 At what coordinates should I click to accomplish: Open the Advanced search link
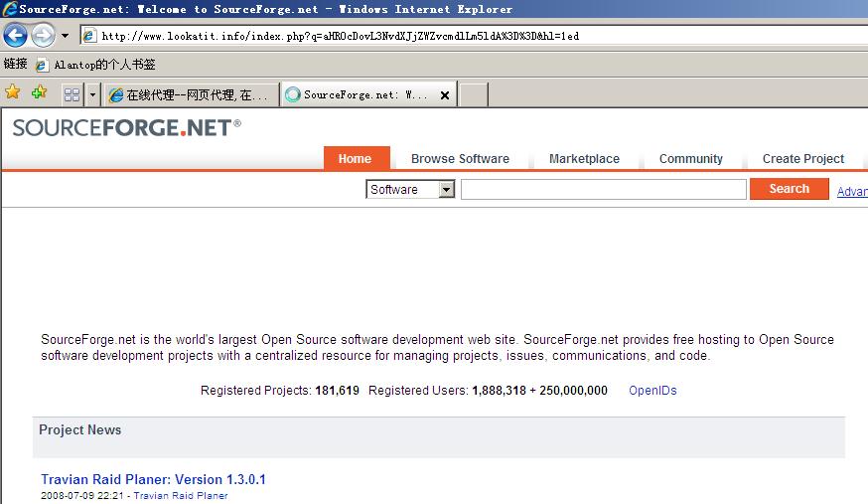point(852,191)
